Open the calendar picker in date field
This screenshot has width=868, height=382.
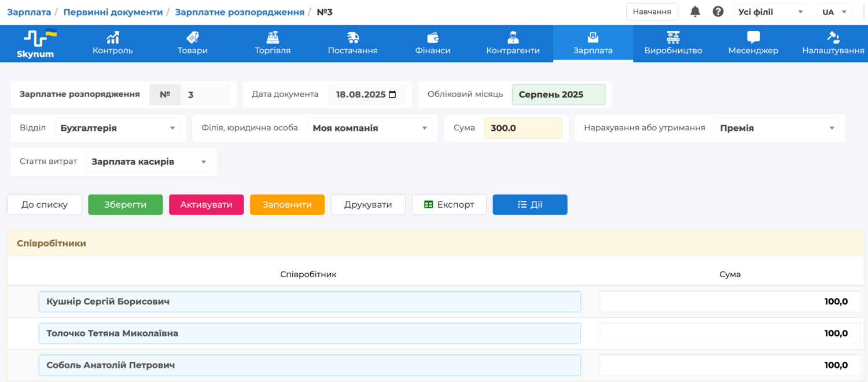coord(392,95)
